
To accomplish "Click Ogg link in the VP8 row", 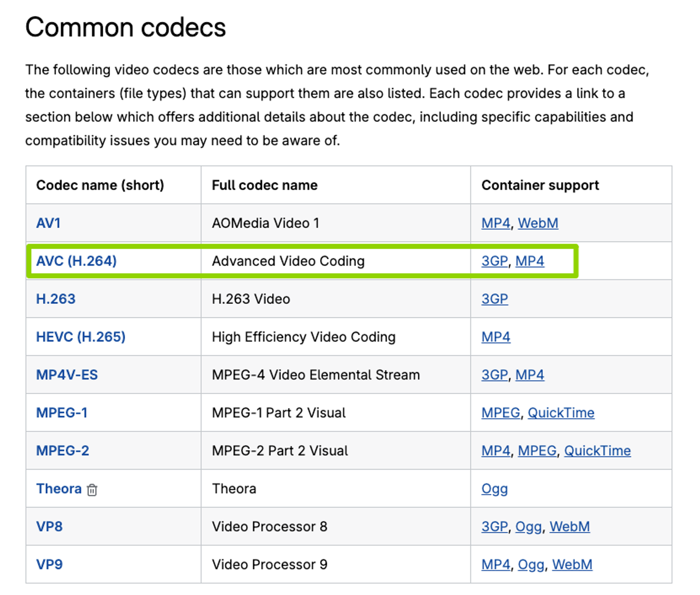I will pyautogui.click(x=528, y=527).
